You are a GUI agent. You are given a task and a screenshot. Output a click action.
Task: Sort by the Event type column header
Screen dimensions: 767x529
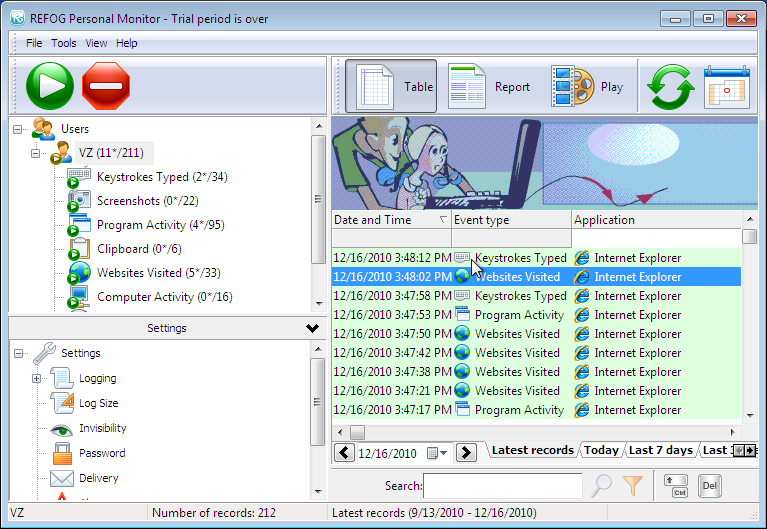[511, 220]
